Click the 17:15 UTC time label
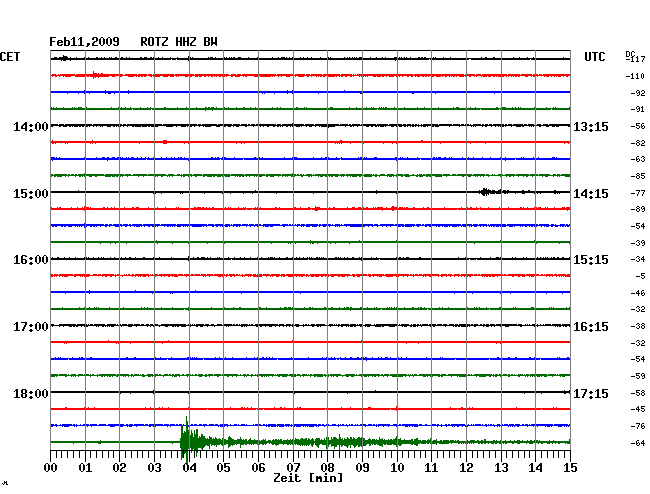 [x=591, y=393]
